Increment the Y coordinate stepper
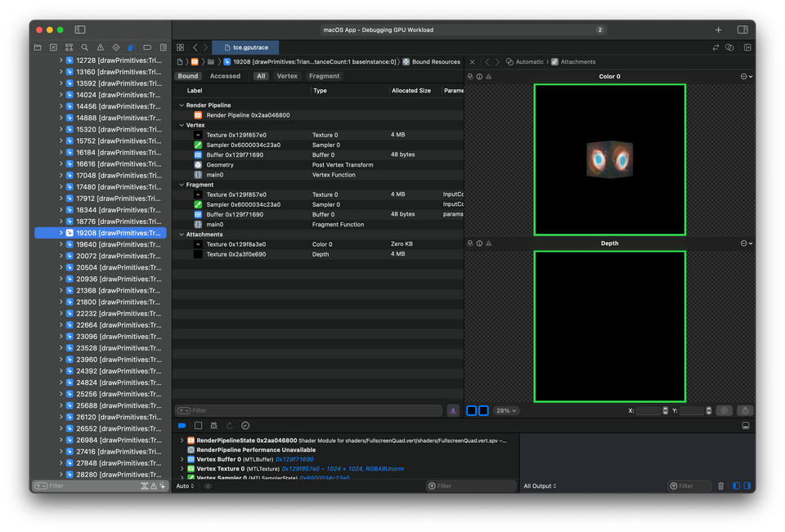This screenshot has height=532, width=785. (708, 409)
